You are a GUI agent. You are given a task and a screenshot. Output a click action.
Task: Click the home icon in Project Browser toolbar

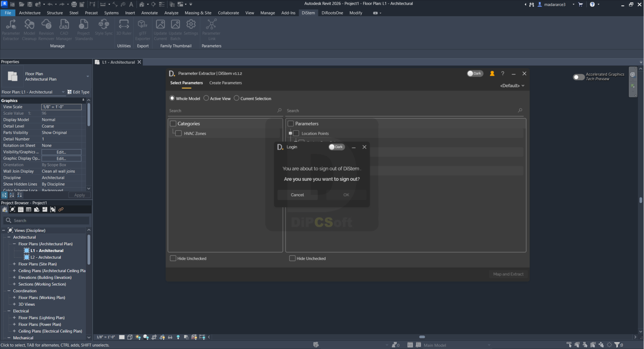pyautogui.click(x=5, y=209)
